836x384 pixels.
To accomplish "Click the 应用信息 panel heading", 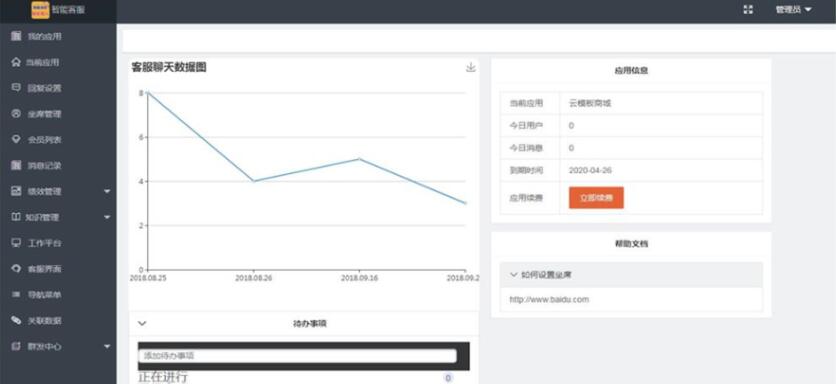I will (631, 70).
